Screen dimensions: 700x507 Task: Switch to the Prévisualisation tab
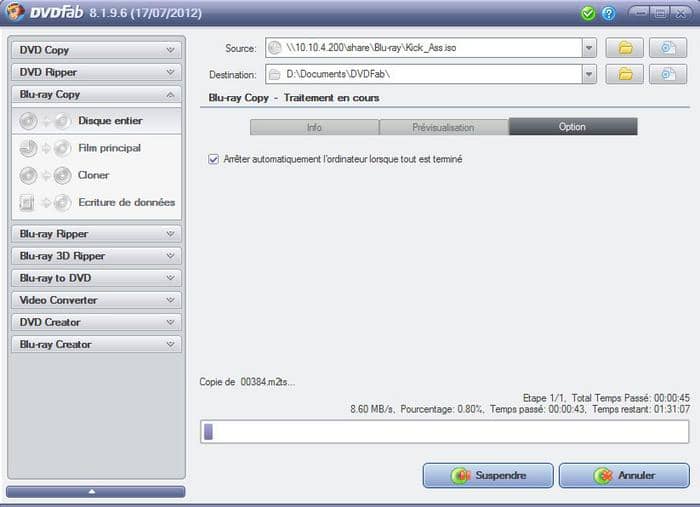pos(443,127)
